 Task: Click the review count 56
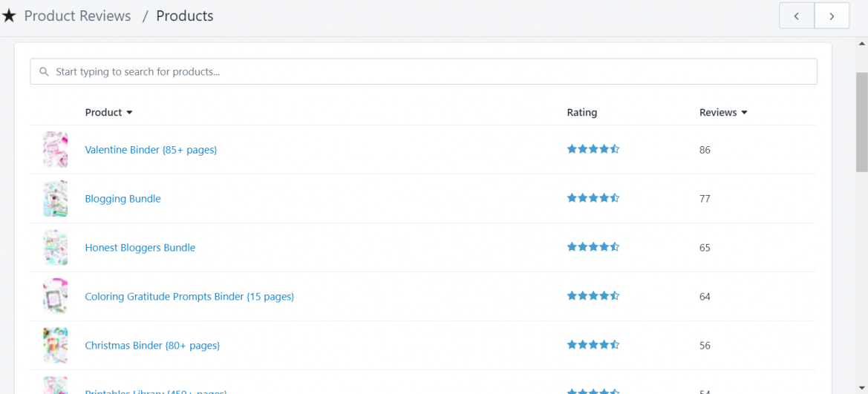tap(705, 346)
